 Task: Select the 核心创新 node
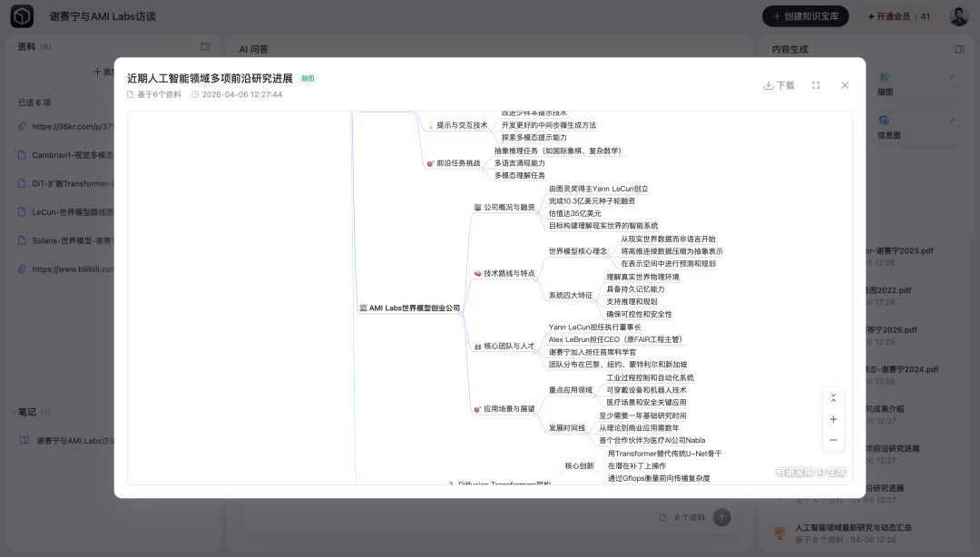[x=579, y=466]
